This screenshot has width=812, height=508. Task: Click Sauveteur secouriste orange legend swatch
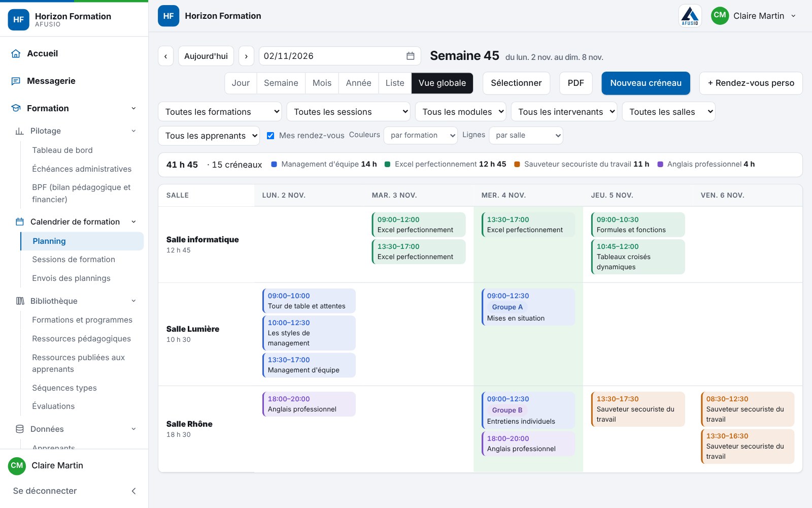(517, 164)
